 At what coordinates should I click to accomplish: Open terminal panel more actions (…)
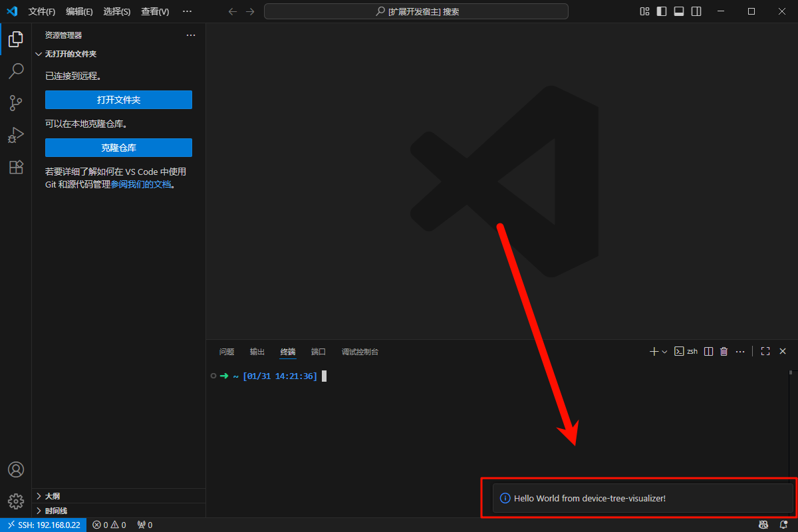click(740, 351)
